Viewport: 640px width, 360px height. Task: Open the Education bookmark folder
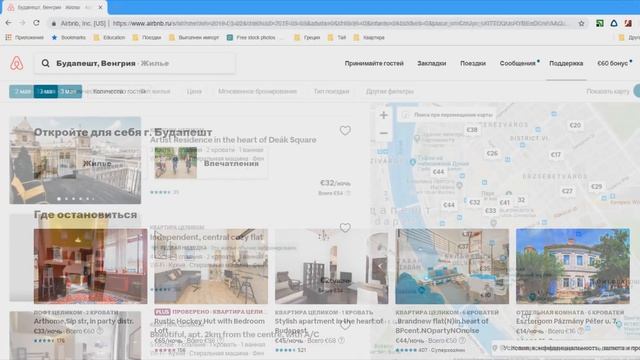(109, 37)
